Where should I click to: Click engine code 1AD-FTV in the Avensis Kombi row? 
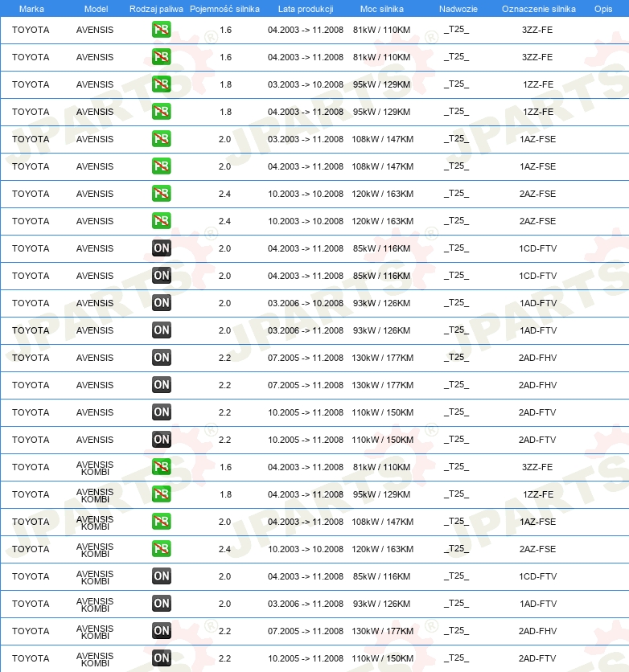click(538, 604)
